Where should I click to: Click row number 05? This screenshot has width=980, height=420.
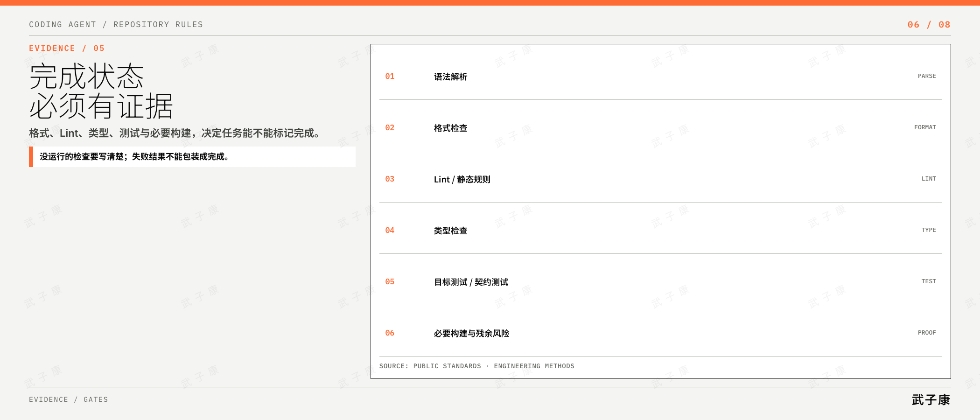pos(390,281)
